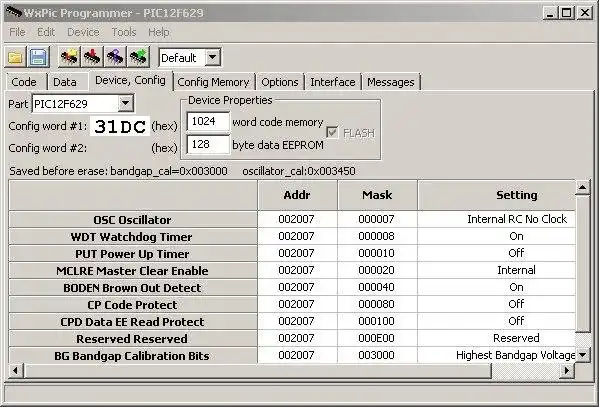The image size is (599, 407).
Task: Select the MCLRE Master Clear Enable row
Action: click(133, 271)
